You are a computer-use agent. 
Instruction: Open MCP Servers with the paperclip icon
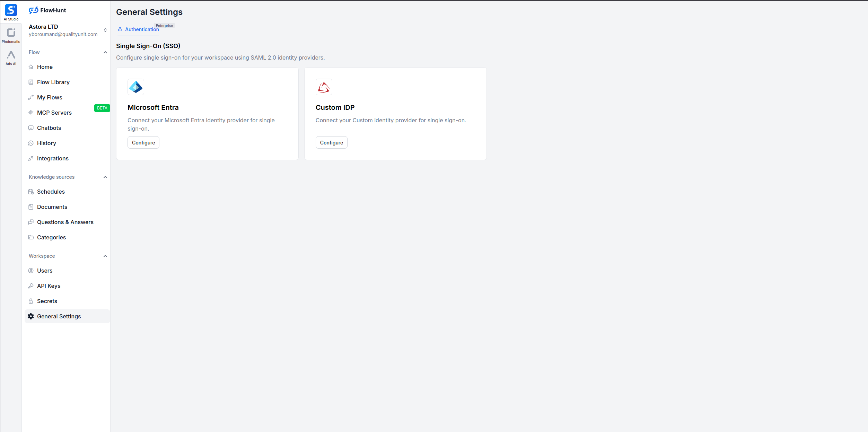[31, 113]
